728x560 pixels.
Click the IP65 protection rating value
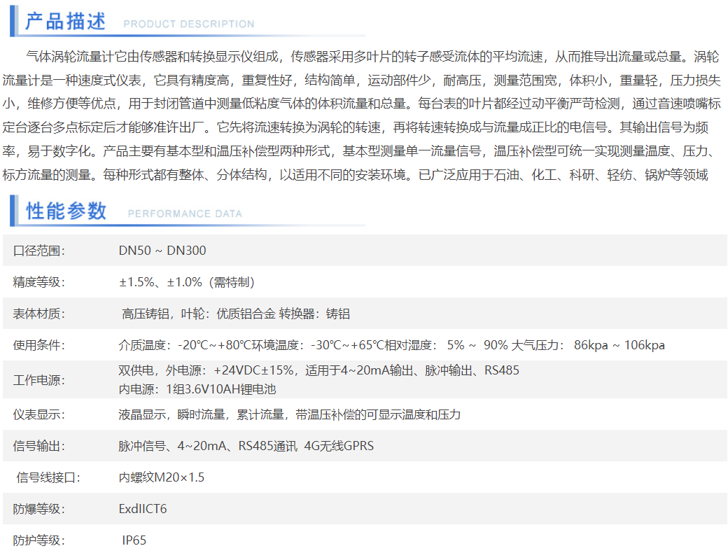tap(134, 540)
